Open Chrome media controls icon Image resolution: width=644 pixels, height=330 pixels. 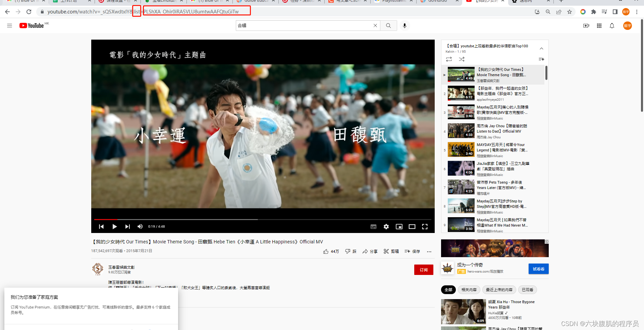pos(604,12)
